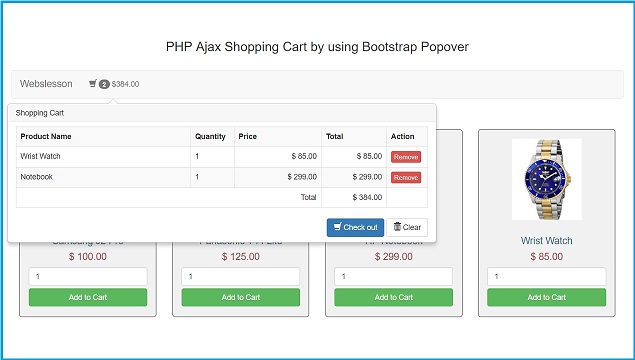Focus quantity field for Wrist Watch
Screen dimensions: 635x360
click(547, 277)
